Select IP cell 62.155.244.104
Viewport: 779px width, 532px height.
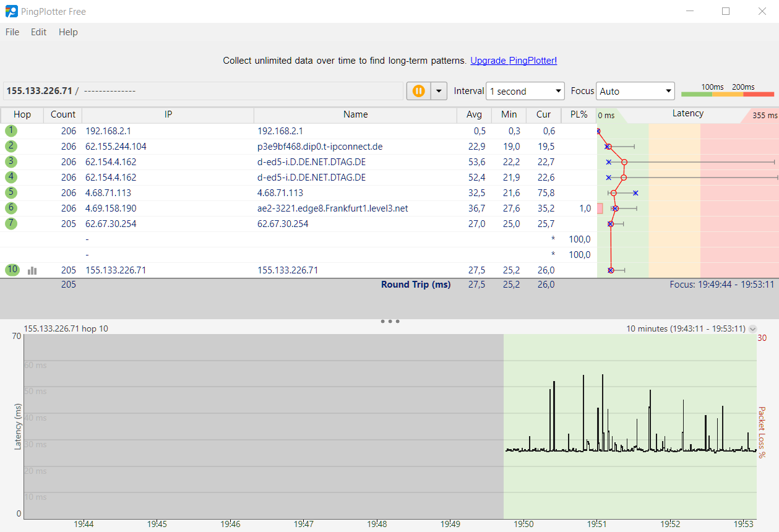click(116, 147)
